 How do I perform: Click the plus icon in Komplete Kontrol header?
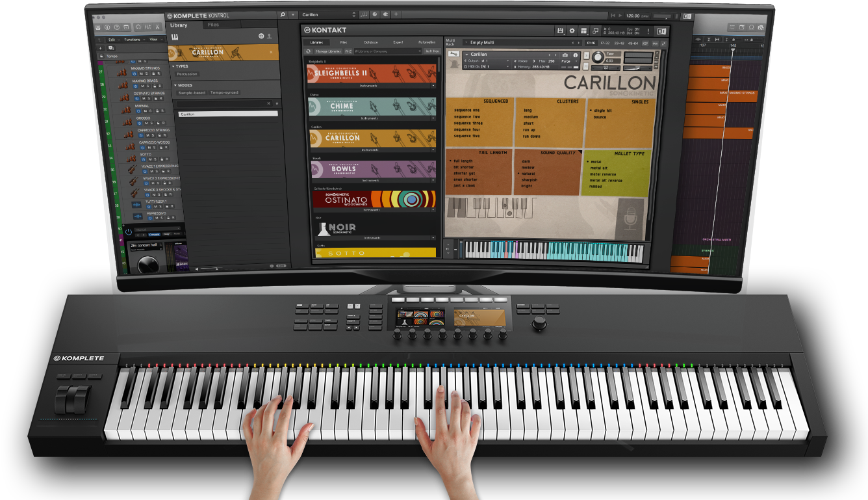pyautogui.click(x=396, y=14)
